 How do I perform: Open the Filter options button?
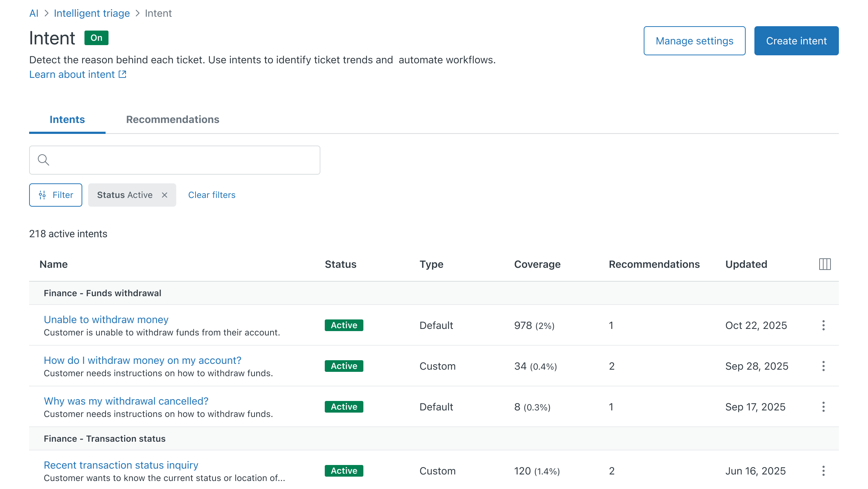(x=56, y=195)
